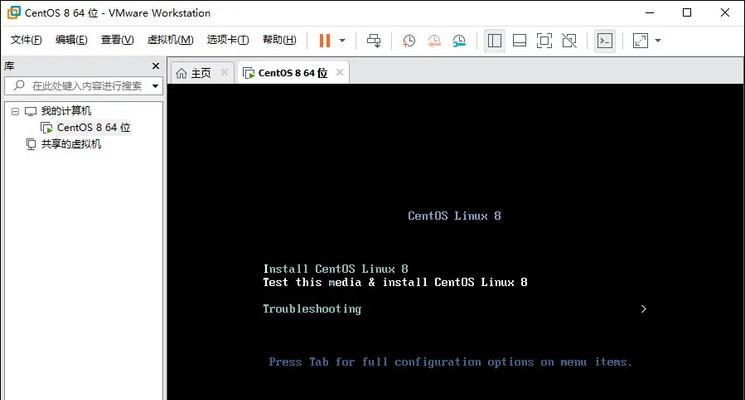
Task: Open the 选项卡(T) menu
Action: (x=228, y=40)
